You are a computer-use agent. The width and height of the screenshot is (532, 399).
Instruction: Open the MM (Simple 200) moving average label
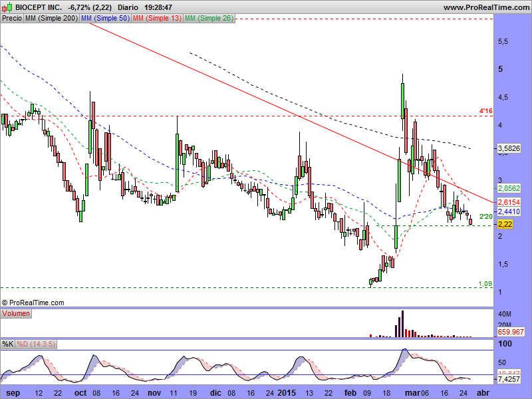(x=52, y=19)
